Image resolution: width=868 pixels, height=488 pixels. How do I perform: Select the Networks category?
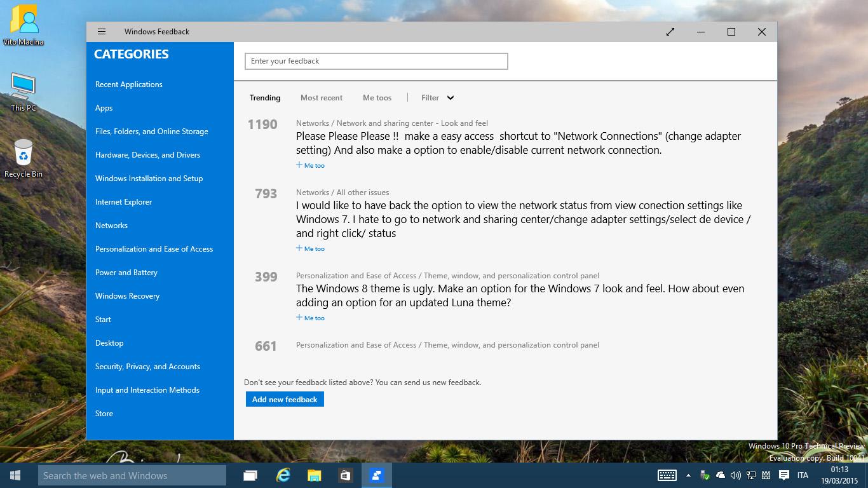[112, 226]
